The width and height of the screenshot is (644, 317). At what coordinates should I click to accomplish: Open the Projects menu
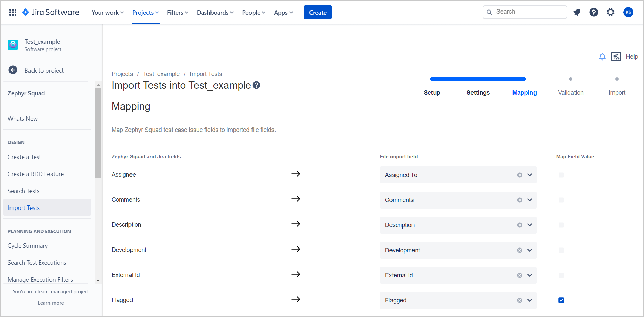pyautogui.click(x=145, y=13)
